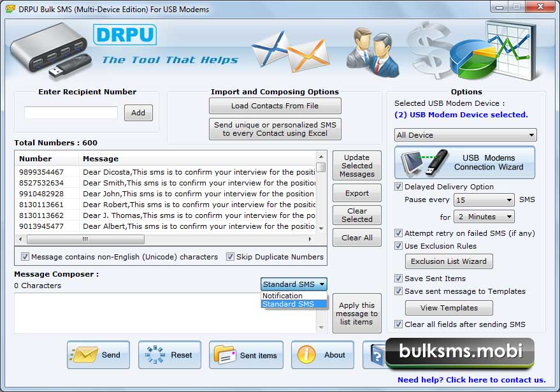
Task: Click the message list scroll-up arrow
Action: click(321, 157)
